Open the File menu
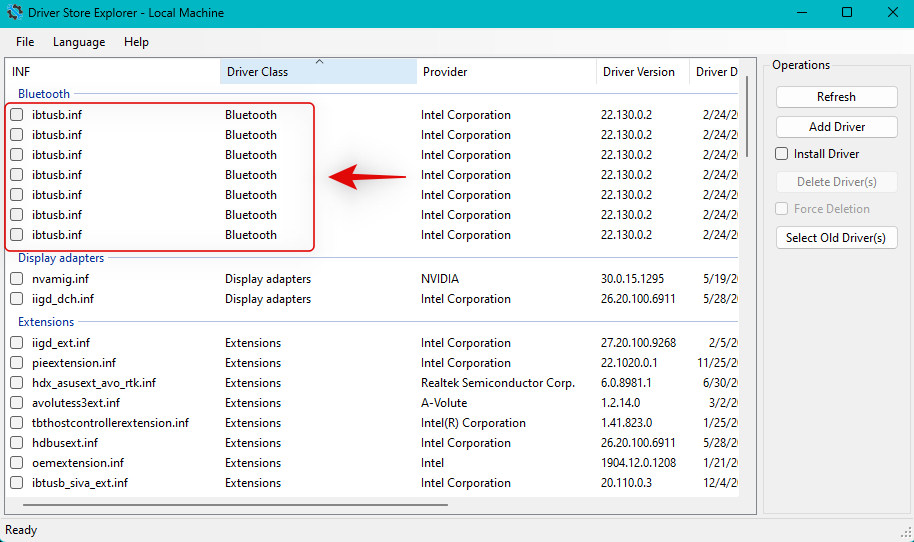The image size is (914, 542). 25,42
